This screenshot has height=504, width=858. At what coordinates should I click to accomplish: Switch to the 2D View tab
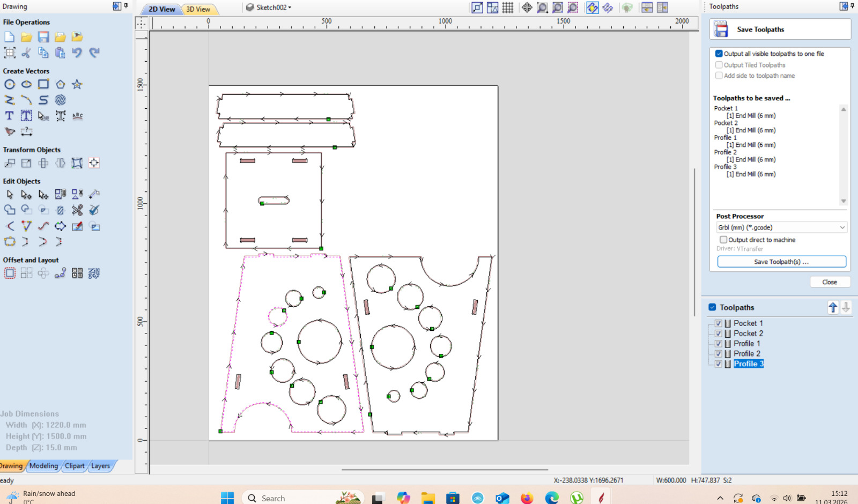click(161, 9)
